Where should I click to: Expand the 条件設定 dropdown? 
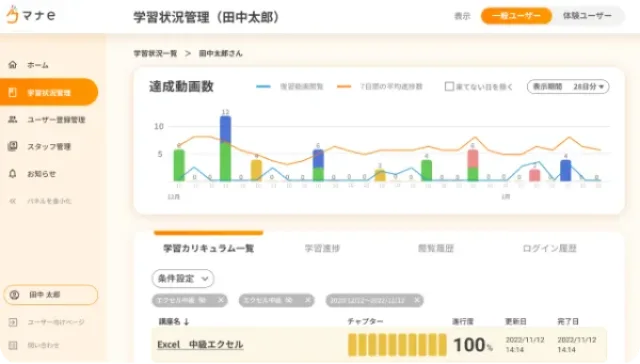click(183, 279)
